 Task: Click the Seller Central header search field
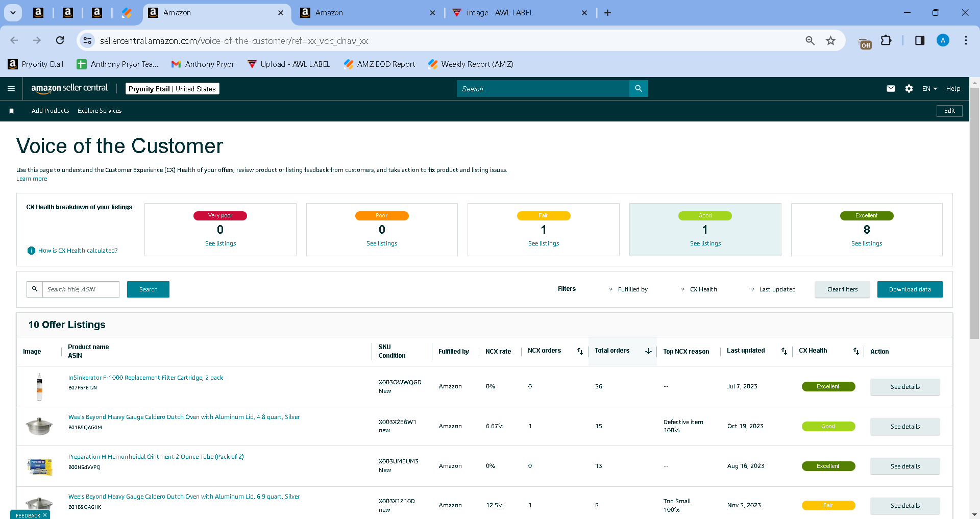coord(543,89)
